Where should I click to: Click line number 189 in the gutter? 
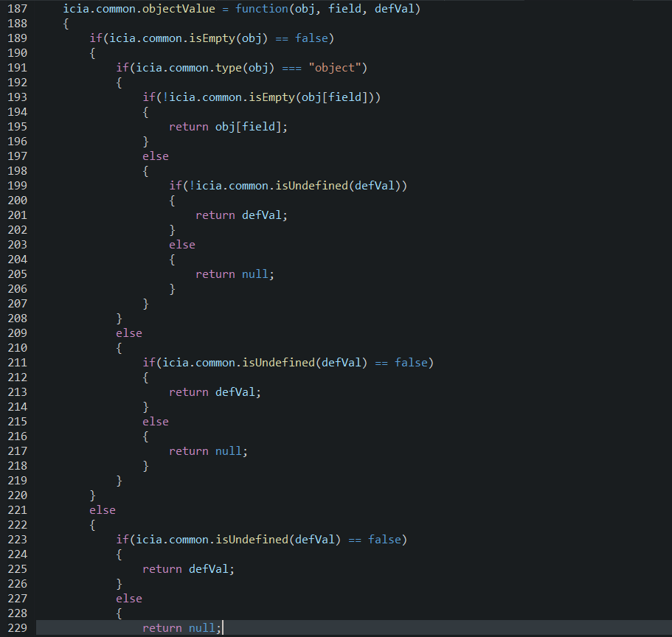tap(17, 38)
